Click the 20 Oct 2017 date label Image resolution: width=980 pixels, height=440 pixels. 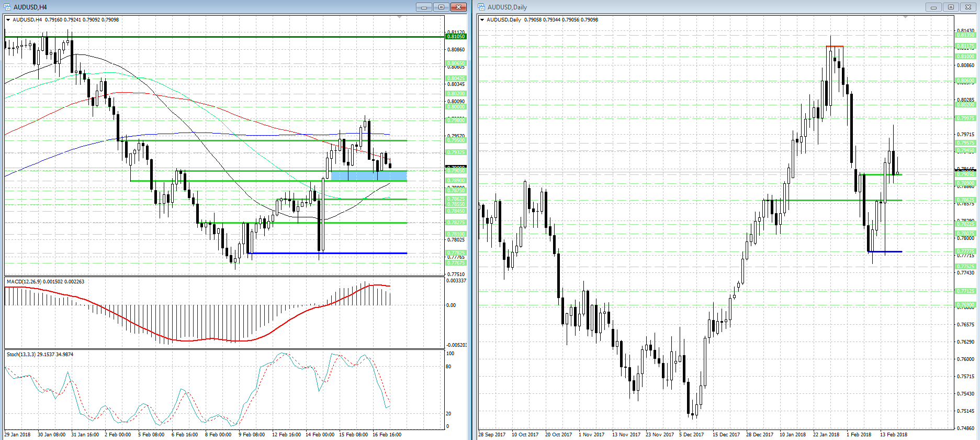pyautogui.click(x=558, y=434)
